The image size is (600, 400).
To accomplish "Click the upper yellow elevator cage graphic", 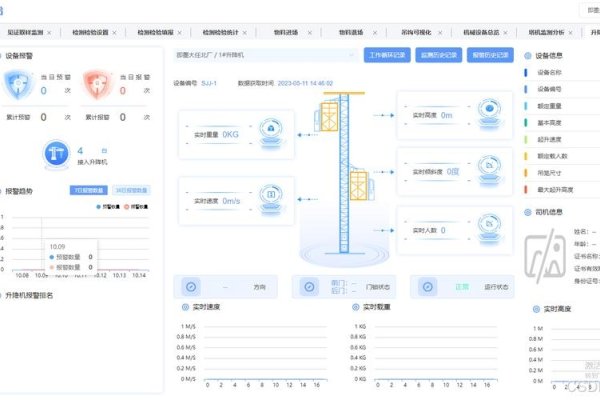I will [x=329, y=116].
